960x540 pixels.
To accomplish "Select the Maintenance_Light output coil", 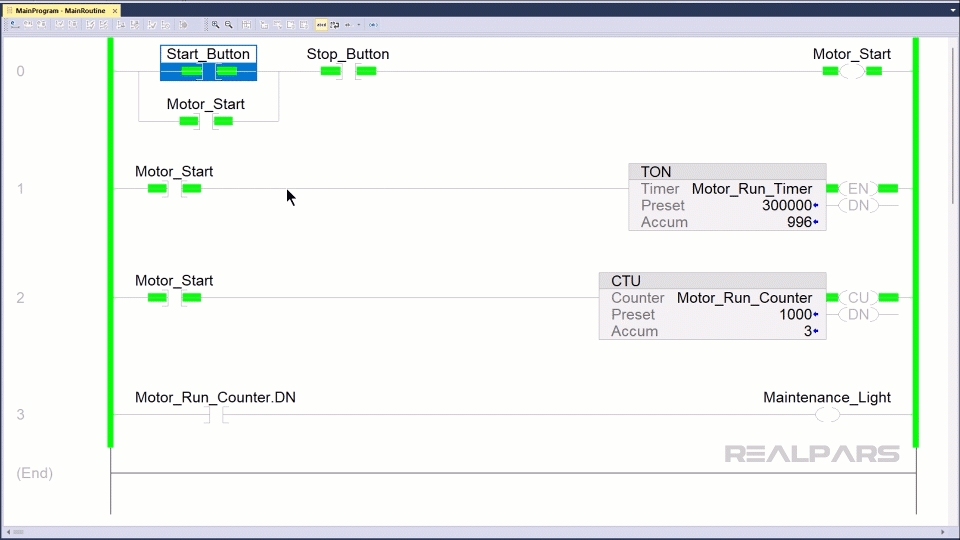I will pyautogui.click(x=827, y=415).
